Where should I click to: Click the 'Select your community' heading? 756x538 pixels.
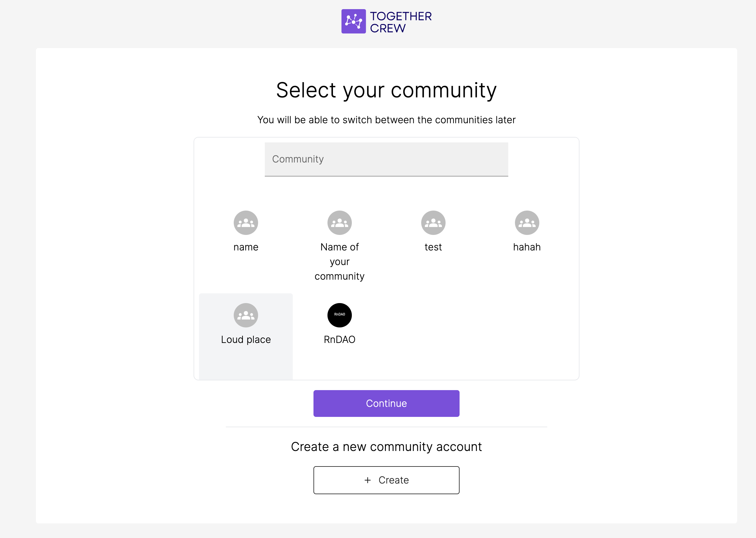click(x=386, y=90)
